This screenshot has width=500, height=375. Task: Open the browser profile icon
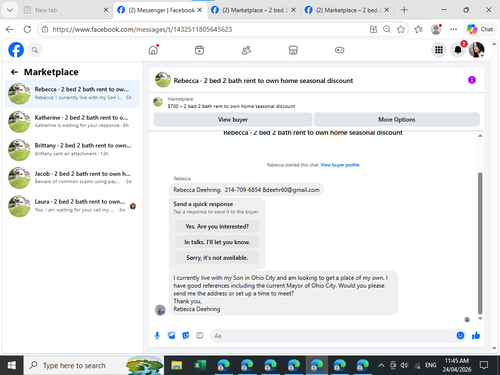click(436, 29)
